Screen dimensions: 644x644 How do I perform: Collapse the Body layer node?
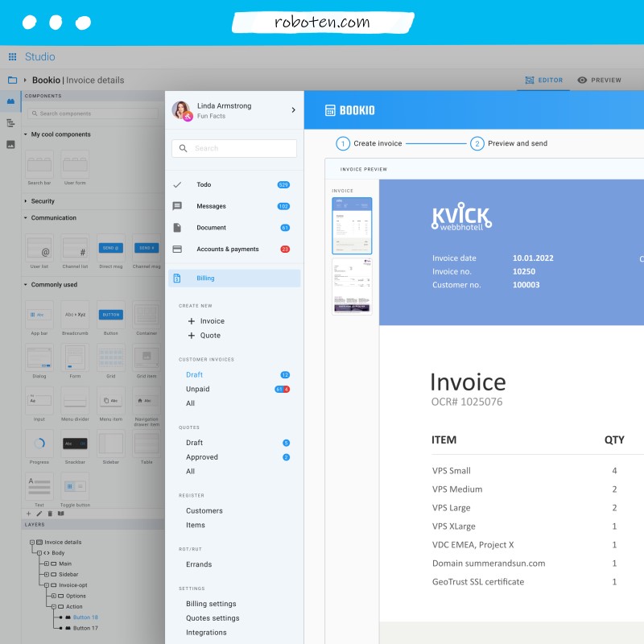click(x=39, y=553)
